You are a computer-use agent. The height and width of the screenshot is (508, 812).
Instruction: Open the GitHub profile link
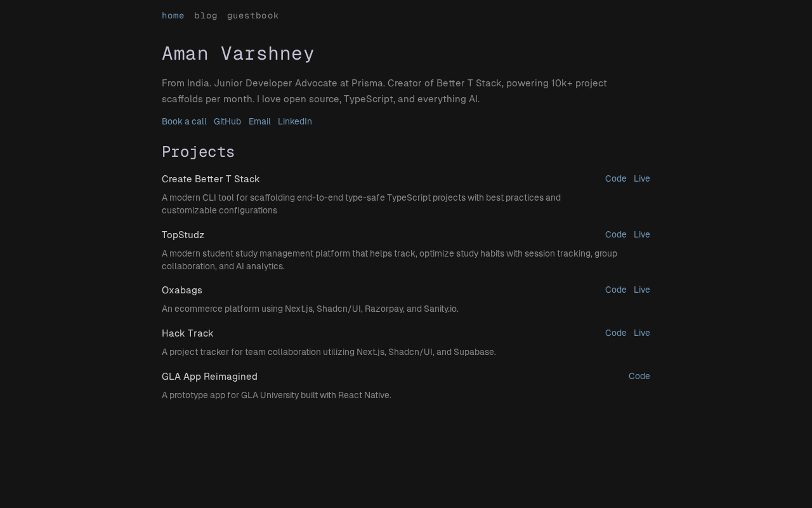coord(227,121)
